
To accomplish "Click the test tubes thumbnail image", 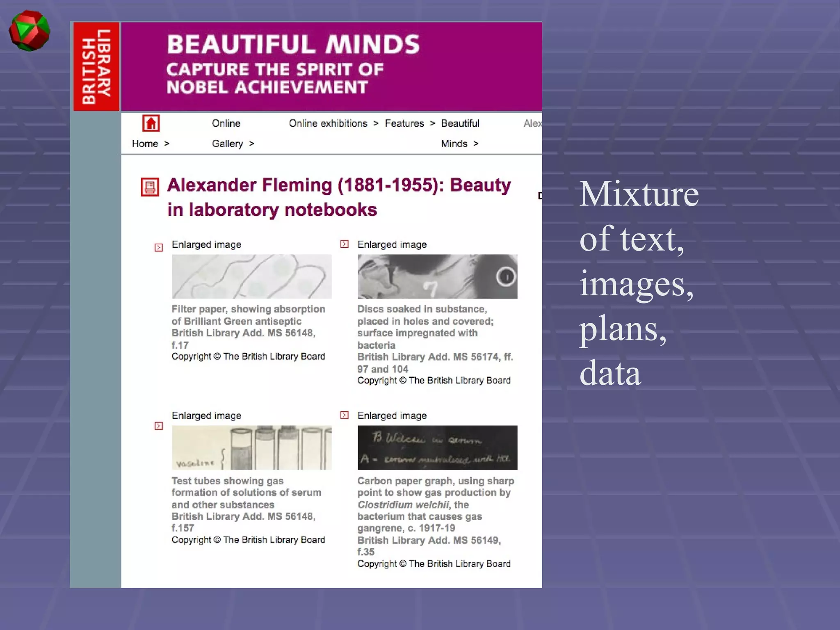I will (251, 447).
